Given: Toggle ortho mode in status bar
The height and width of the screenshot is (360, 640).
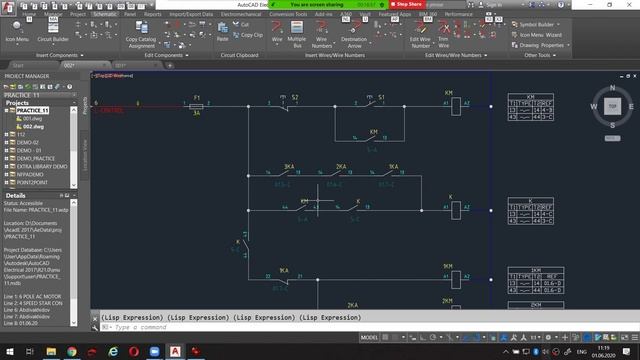Looking at the screenshot, I should pyautogui.click(x=423, y=338).
